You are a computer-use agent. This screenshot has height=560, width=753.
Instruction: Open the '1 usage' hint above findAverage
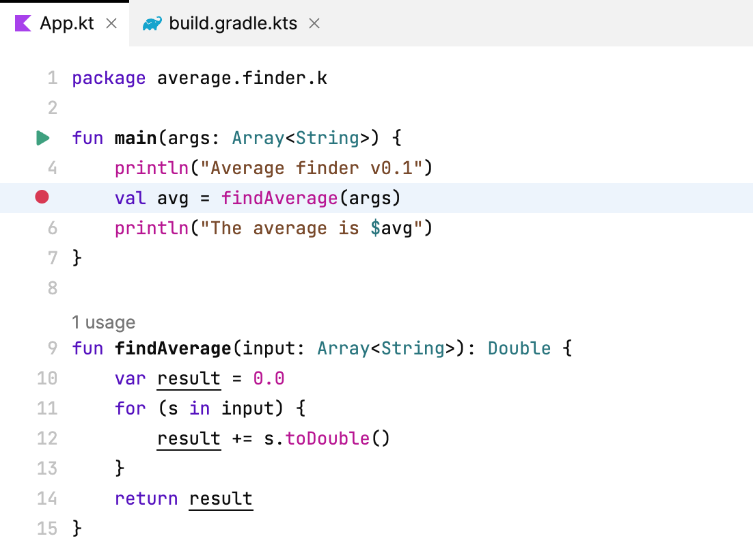click(102, 322)
